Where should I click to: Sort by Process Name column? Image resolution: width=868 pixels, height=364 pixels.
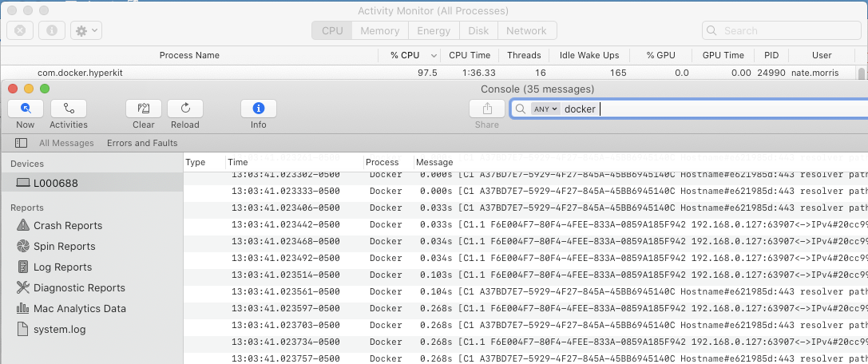point(189,55)
